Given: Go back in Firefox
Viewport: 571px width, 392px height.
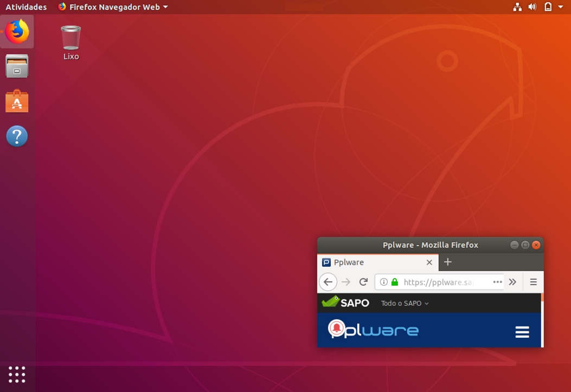Looking at the screenshot, I should pyautogui.click(x=328, y=282).
